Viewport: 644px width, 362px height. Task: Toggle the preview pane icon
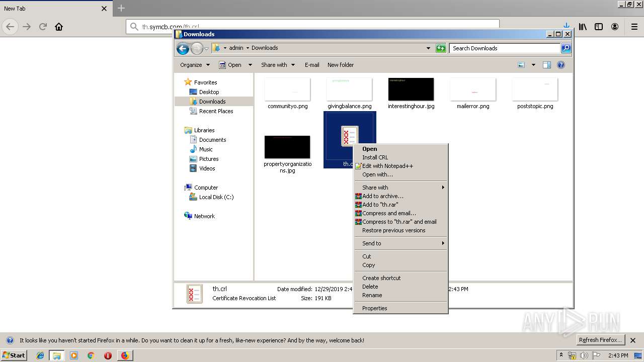547,65
